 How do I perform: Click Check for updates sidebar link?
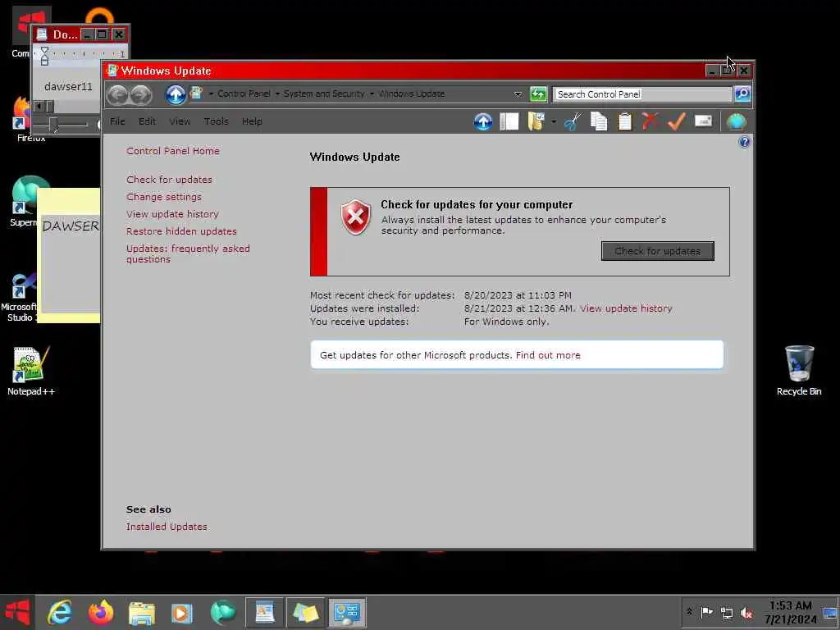[x=169, y=180]
